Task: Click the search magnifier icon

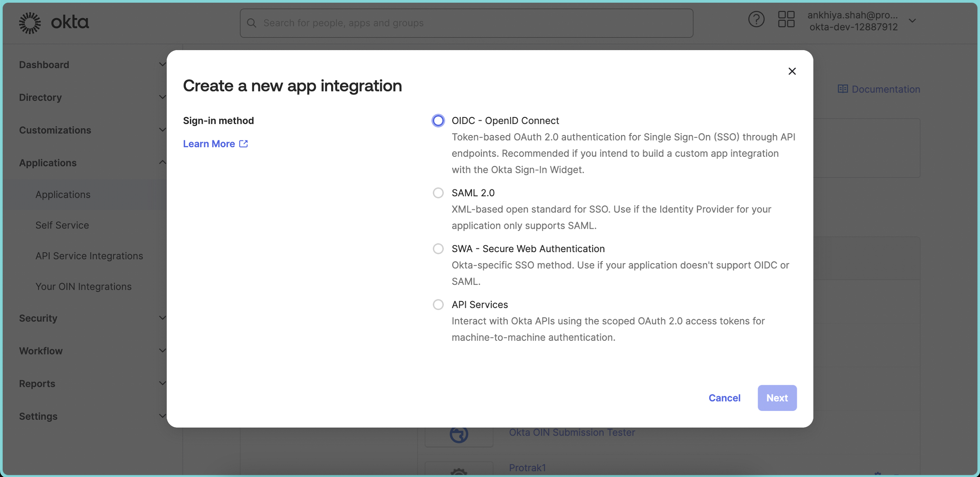Action: (x=251, y=23)
